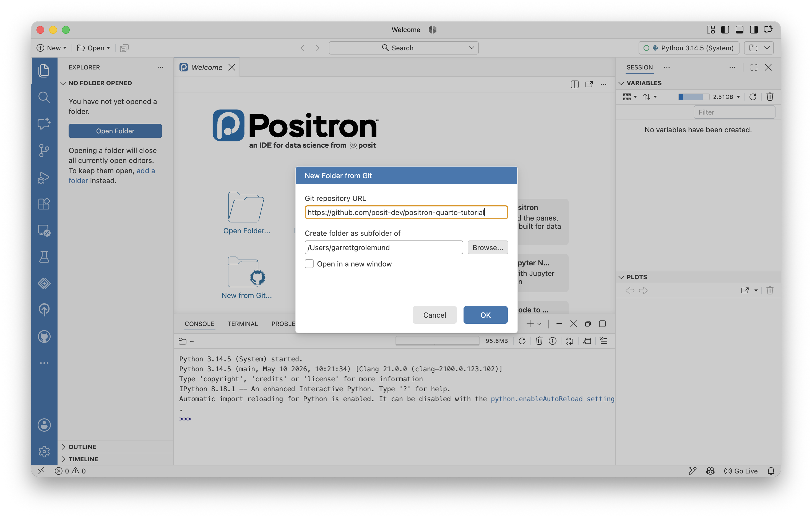Click the memory usage bar in Variables
This screenshot has height=518, width=812.
(693, 97)
